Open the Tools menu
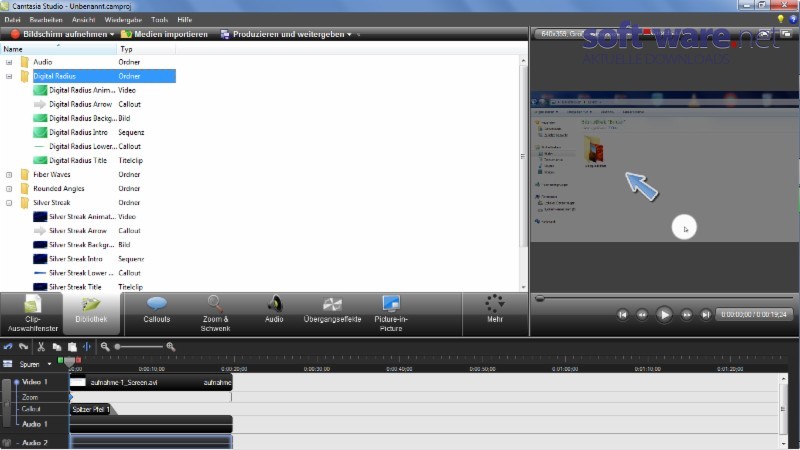This screenshot has height=450, width=800. tap(159, 19)
